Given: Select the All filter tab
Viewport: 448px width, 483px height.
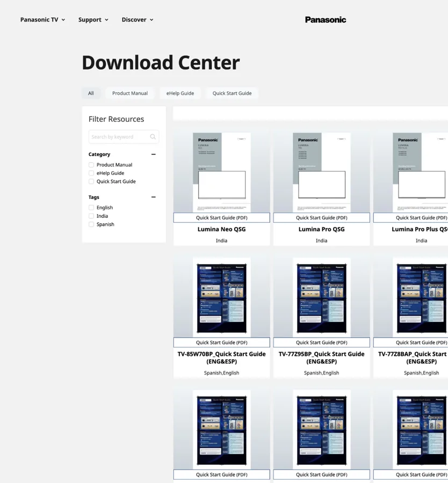Looking at the screenshot, I should tap(91, 93).
